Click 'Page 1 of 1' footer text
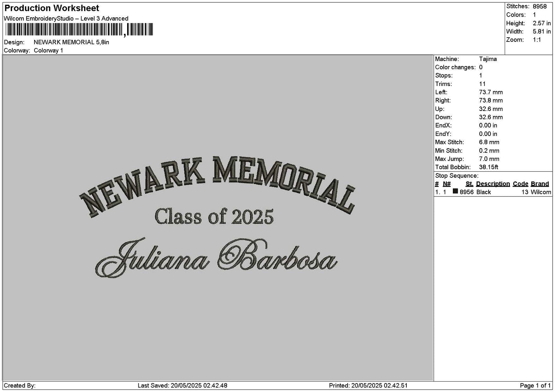Image resolution: width=555 pixels, height=392 pixels. (535, 385)
